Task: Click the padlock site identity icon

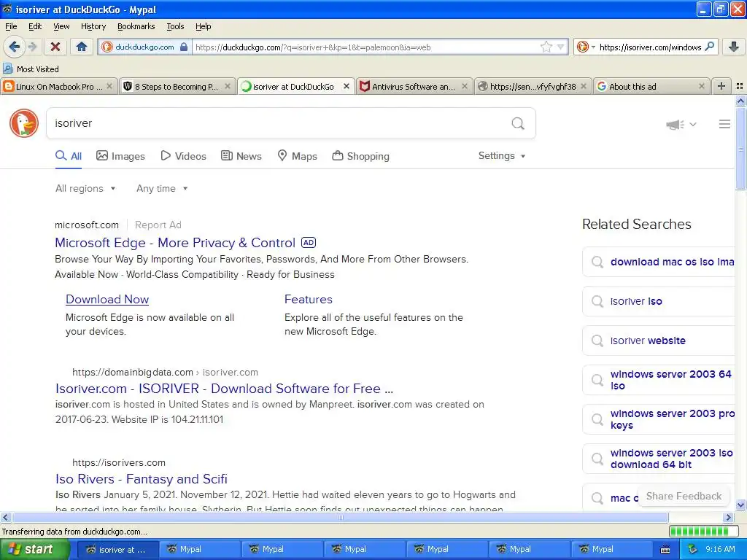Action: [184, 47]
